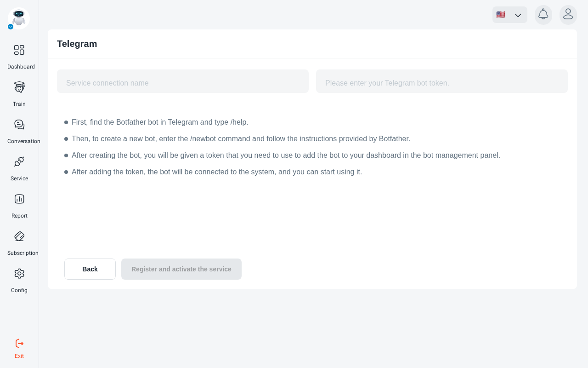Open the Subscription ticket icon
Image resolution: width=588 pixels, height=368 pixels.
tap(19, 236)
